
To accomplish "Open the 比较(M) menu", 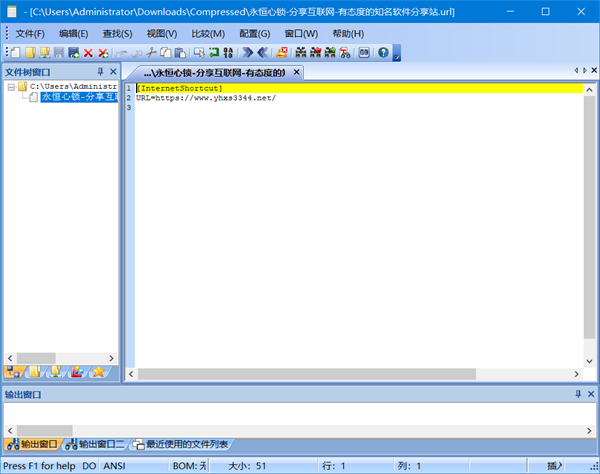I will (x=207, y=33).
